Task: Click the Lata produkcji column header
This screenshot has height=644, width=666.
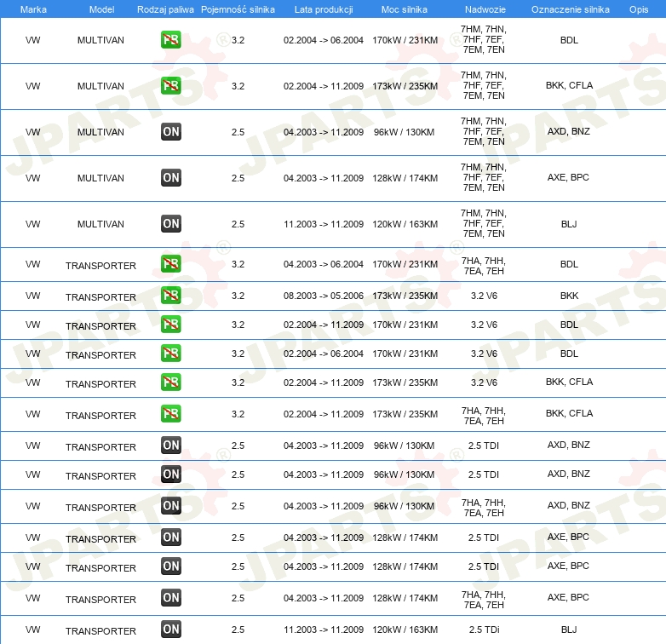Action: (x=323, y=9)
